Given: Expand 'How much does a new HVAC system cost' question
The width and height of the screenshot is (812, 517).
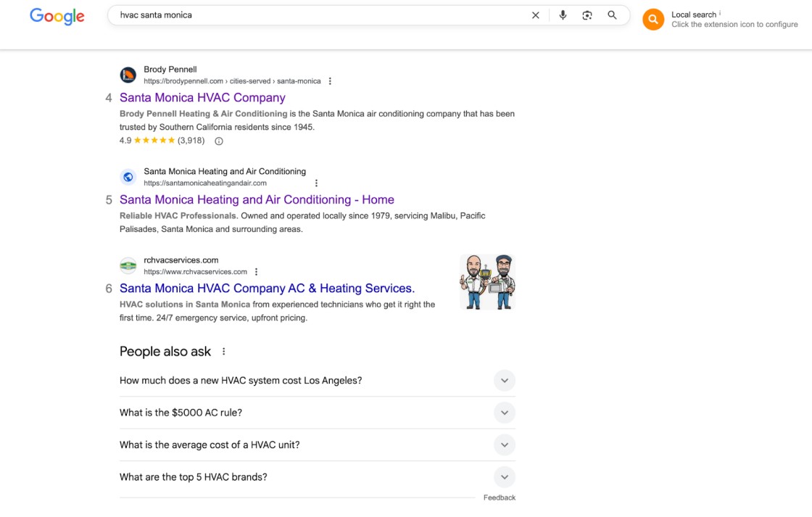Looking at the screenshot, I should pyautogui.click(x=318, y=380).
